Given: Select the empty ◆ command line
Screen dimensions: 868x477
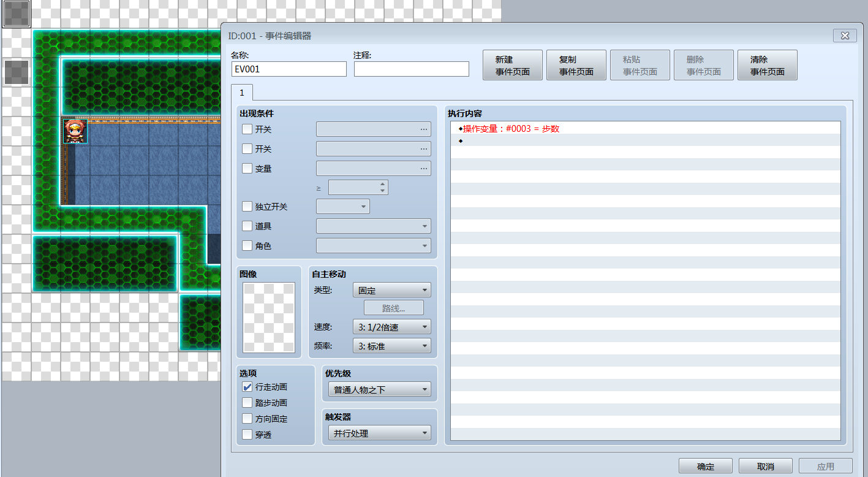Looking at the screenshot, I should 646,141.
